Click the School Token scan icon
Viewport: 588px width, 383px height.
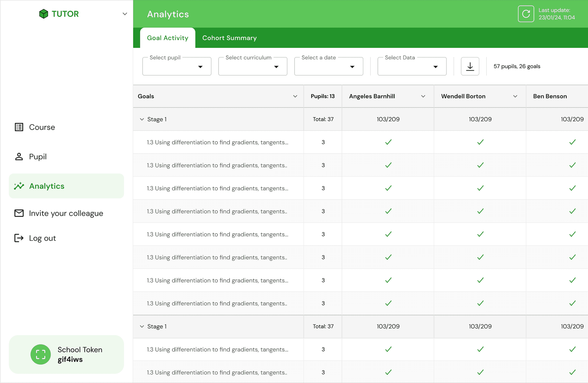click(x=41, y=355)
